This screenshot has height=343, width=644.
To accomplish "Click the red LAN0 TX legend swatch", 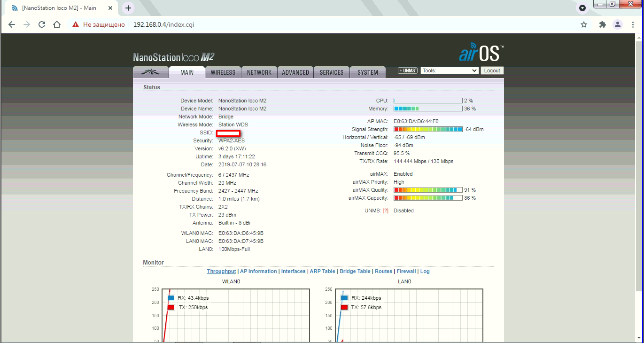I will (x=344, y=307).
